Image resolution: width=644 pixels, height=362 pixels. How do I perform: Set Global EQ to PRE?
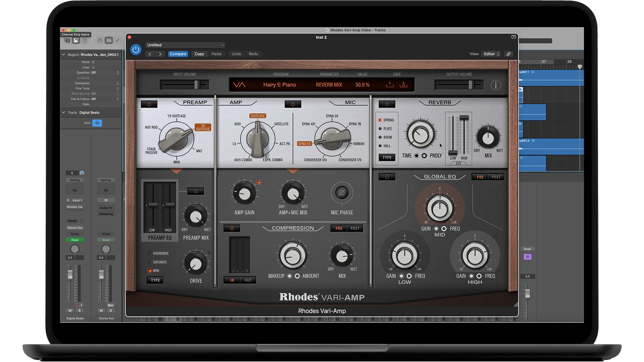click(x=480, y=177)
